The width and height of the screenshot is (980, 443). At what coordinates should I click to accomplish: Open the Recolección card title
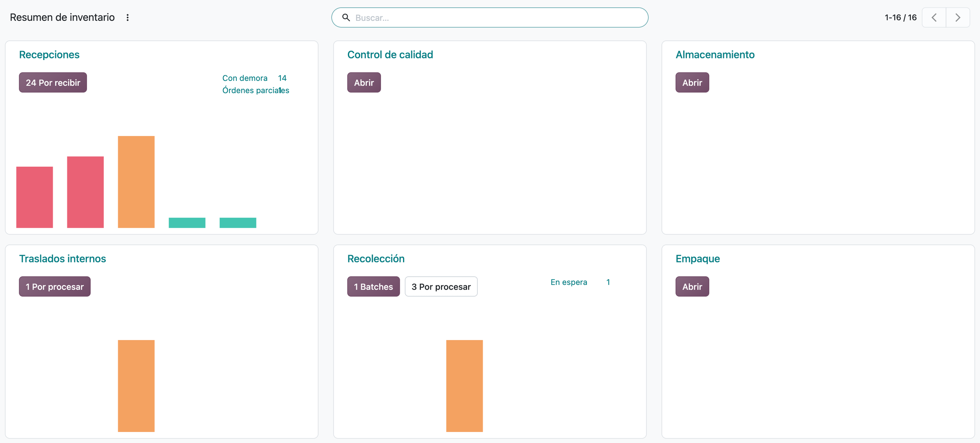coord(376,258)
